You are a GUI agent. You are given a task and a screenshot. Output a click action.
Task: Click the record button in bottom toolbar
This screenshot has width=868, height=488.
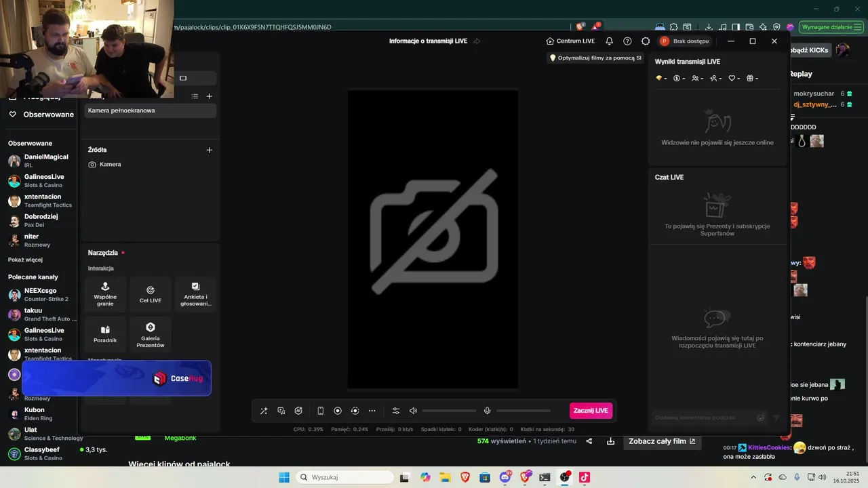[338, 411]
